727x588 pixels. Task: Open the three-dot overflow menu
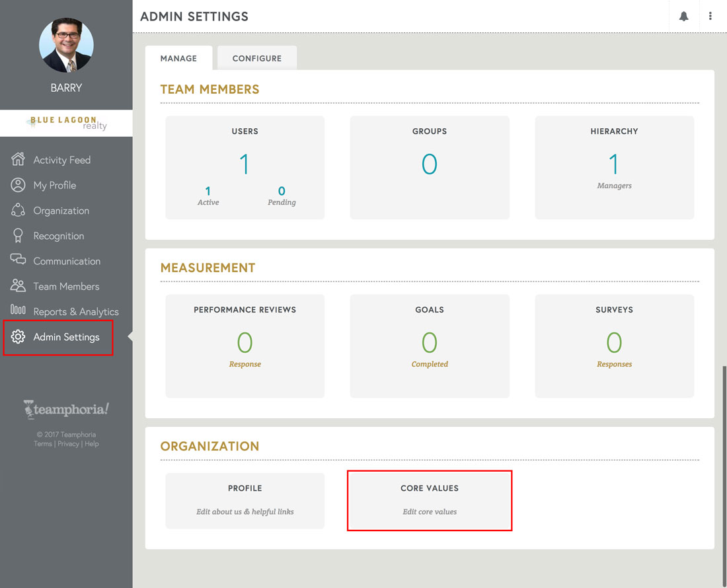(x=710, y=16)
